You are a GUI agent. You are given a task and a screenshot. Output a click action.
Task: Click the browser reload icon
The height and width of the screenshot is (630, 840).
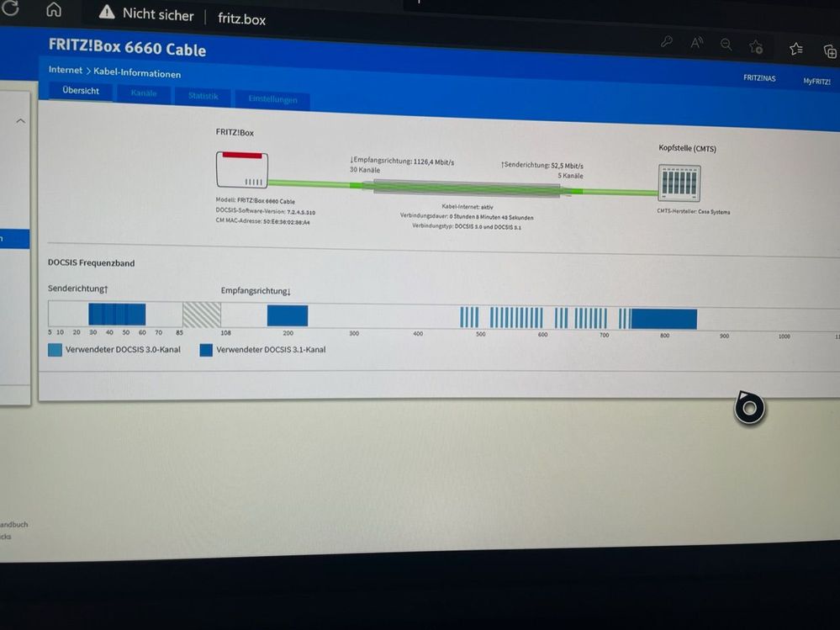10,8
